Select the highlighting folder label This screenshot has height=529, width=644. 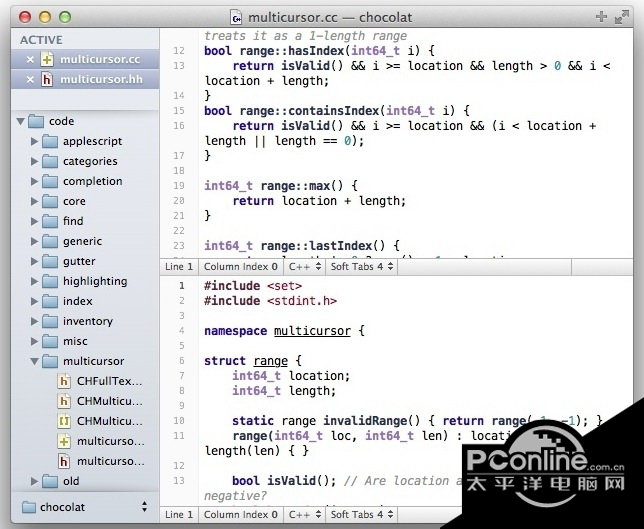pos(95,281)
